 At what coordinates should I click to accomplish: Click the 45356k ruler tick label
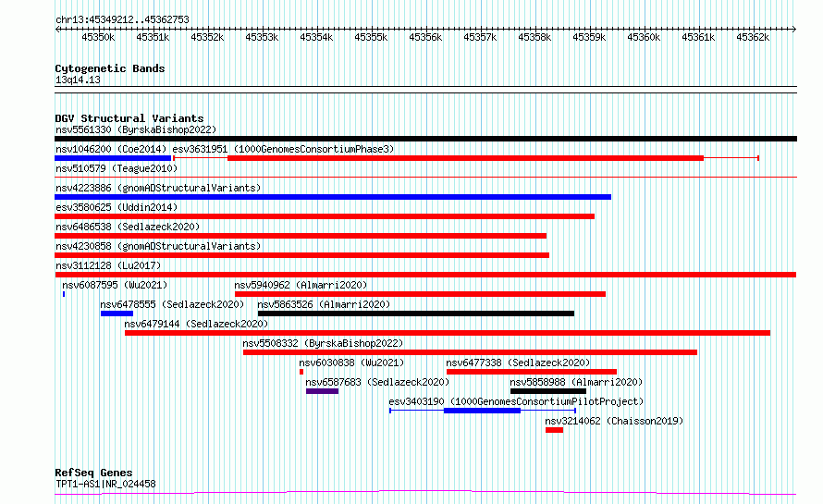[x=425, y=37]
